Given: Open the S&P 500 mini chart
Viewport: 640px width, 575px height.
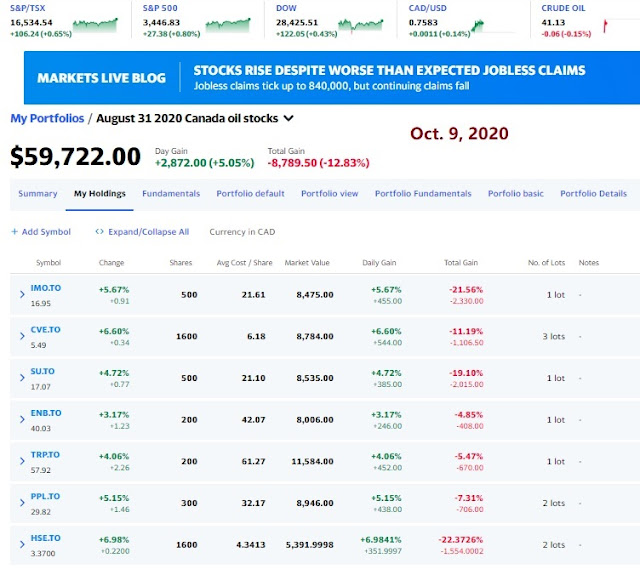Looking at the screenshot, I should 228,25.
